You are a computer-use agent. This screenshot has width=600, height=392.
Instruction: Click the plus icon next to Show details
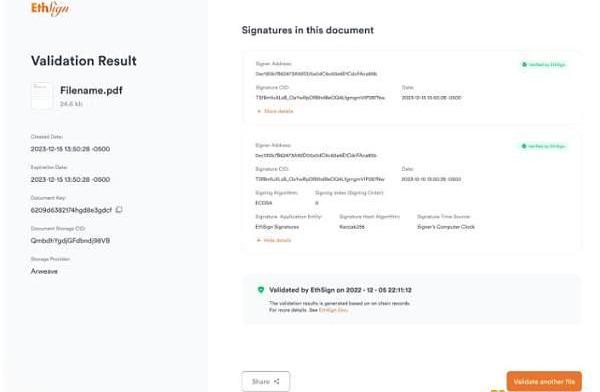pos(259,111)
